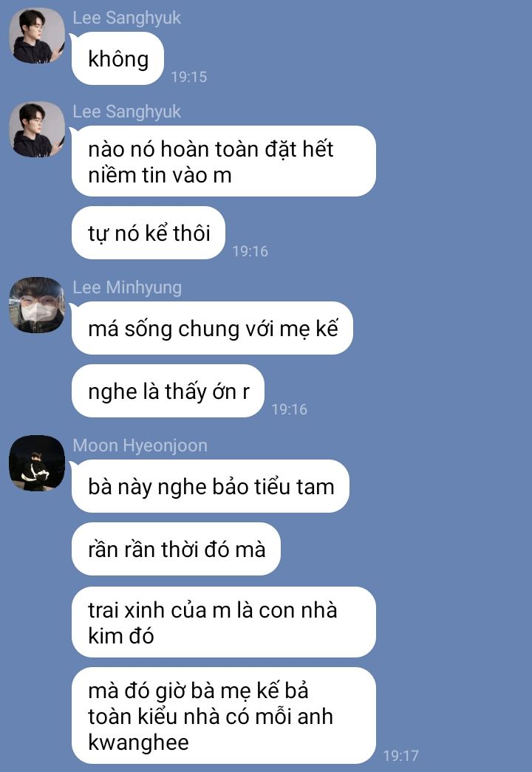Click the 19:16 timestamp after "tự nó kể thôi"
This screenshot has height=772, width=532.
point(250,251)
